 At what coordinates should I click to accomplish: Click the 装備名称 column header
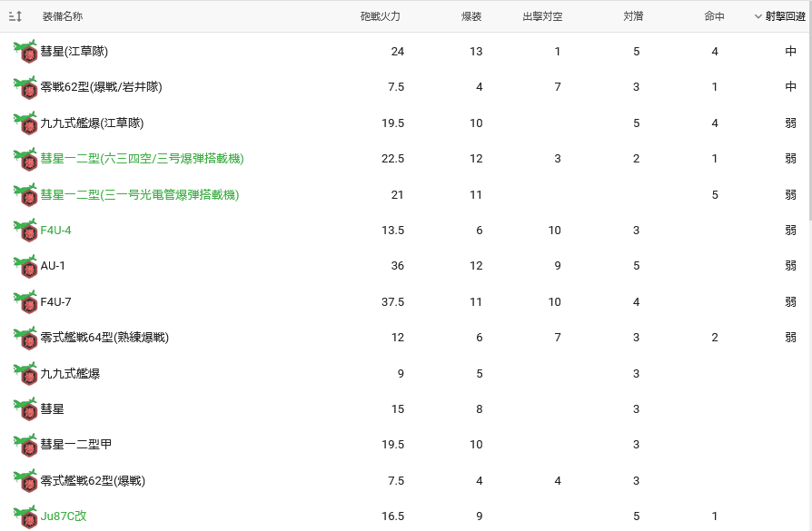point(62,16)
